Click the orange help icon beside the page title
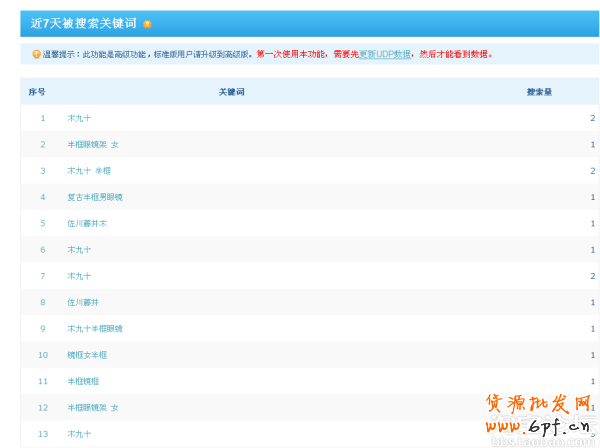 pos(148,23)
